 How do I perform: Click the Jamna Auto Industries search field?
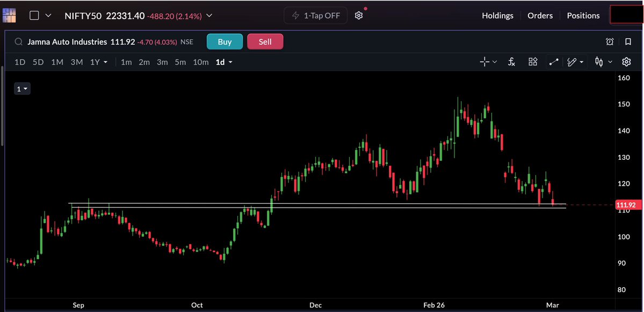pyautogui.click(x=67, y=42)
